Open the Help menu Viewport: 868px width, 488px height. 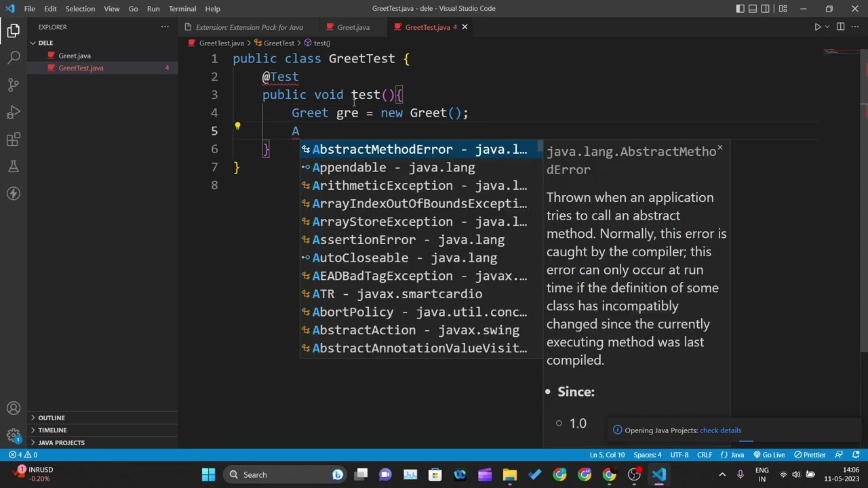(x=213, y=9)
